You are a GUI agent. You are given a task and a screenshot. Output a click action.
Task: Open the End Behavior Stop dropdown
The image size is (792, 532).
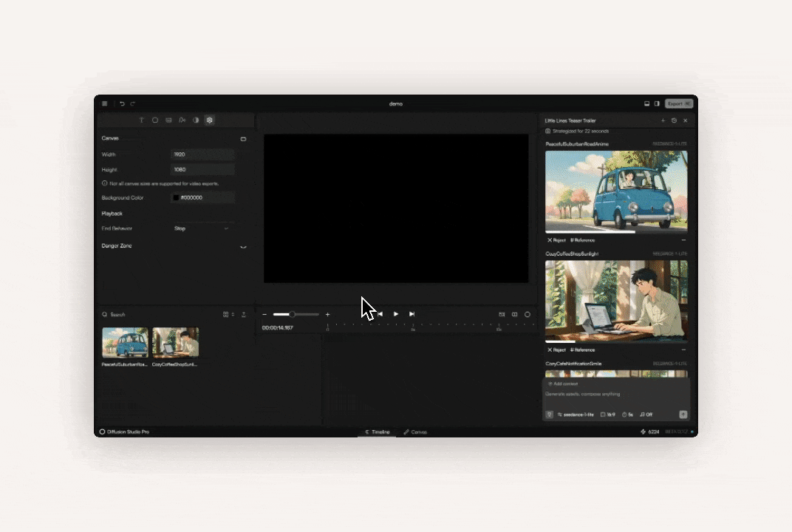click(x=202, y=228)
